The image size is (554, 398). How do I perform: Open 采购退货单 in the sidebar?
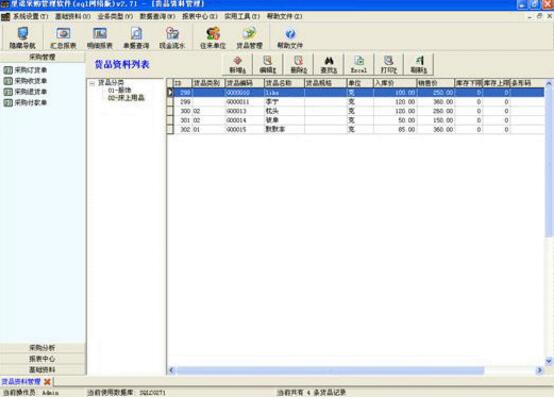point(25,92)
